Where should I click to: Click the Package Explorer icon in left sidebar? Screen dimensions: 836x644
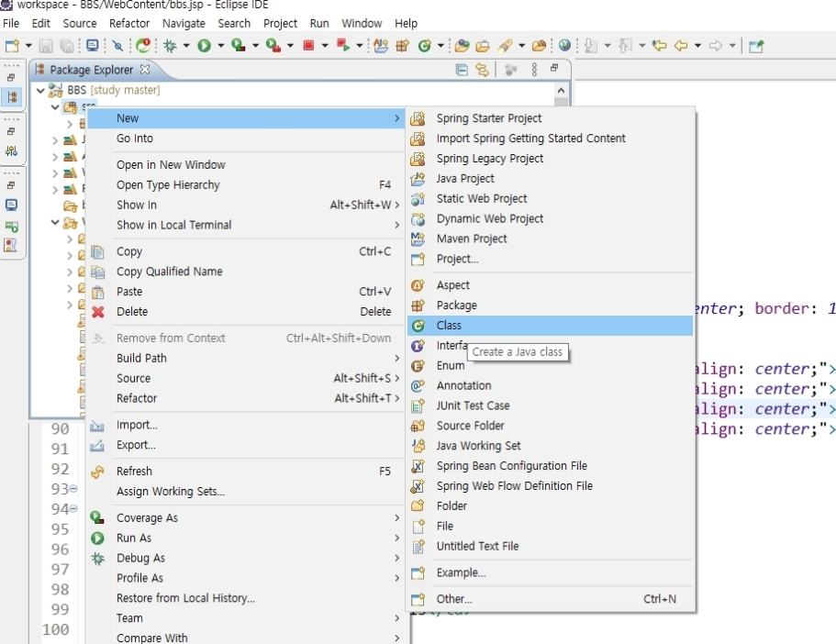coord(12,97)
